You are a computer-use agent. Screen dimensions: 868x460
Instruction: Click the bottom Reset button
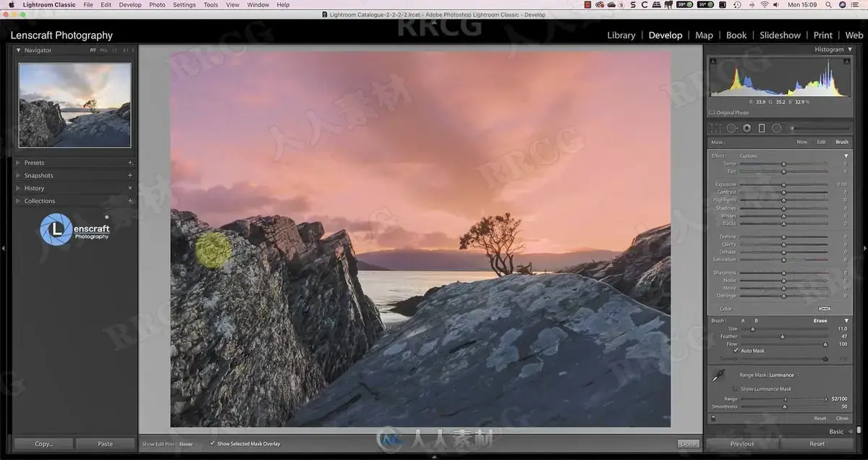(x=817, y=443)
